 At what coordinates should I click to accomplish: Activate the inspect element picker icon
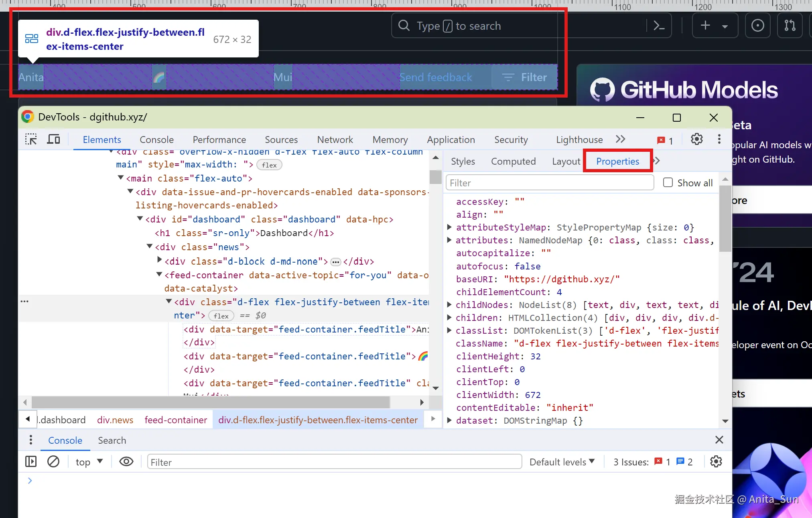point(31,139)
